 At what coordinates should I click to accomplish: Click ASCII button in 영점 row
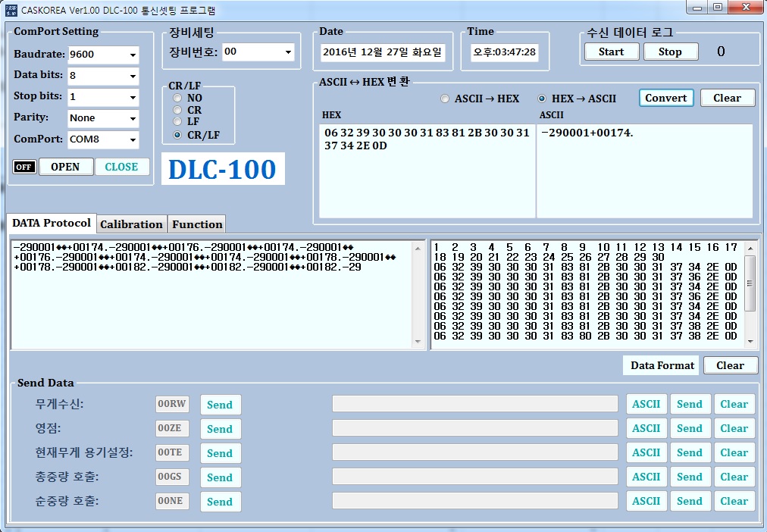646,428
